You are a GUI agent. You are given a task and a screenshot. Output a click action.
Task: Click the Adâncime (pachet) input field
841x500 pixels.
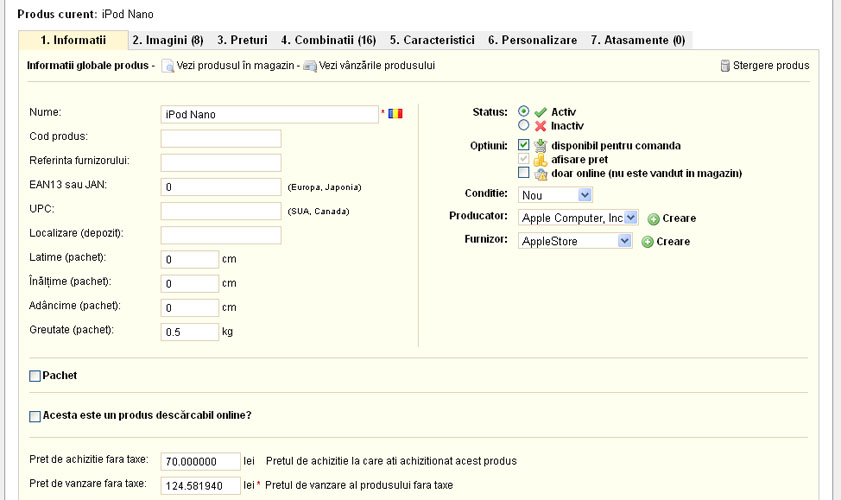point(190,308)
